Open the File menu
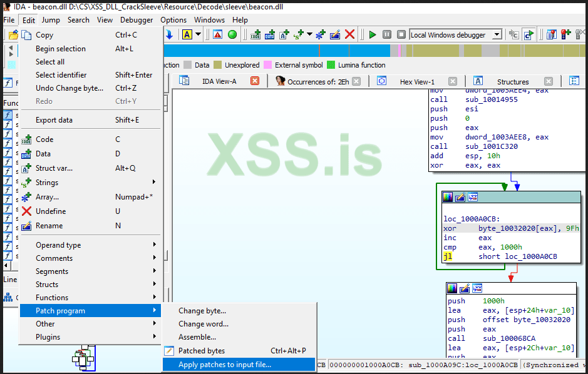This screenshot has width=588, height=374. [9, 20]
